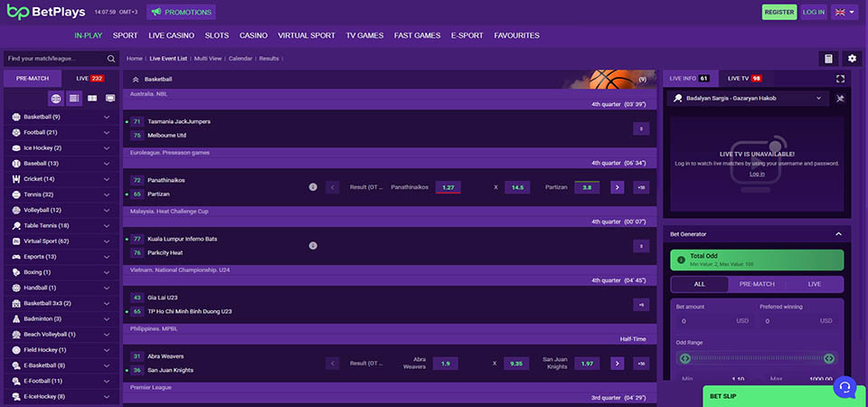Click the unpin icon beside match selector
This screenshot has height=407, width=868.
pos(840,99)
